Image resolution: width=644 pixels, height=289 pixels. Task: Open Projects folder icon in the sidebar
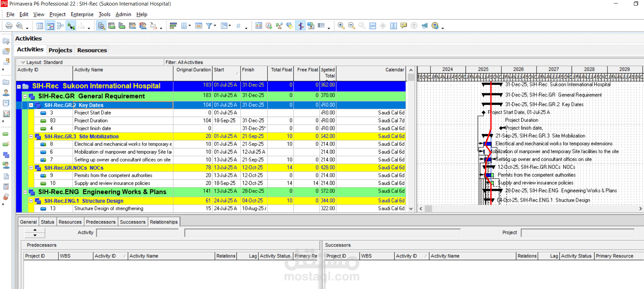pos(6,82)
